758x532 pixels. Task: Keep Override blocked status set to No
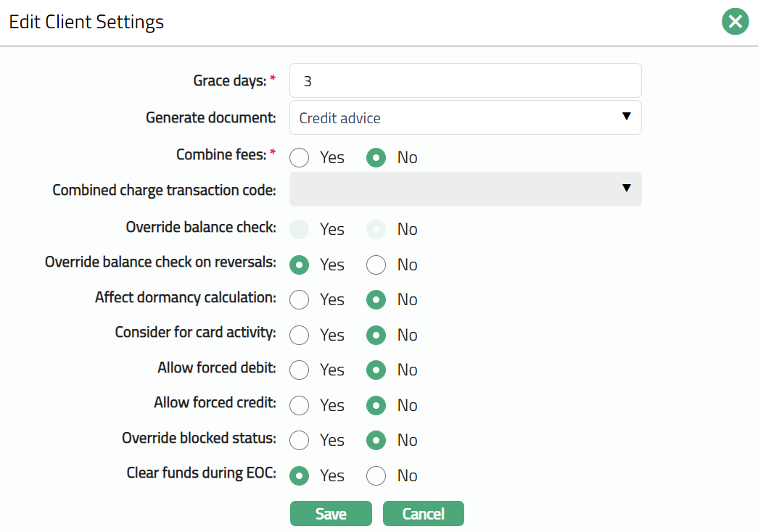tap(376, 440)
